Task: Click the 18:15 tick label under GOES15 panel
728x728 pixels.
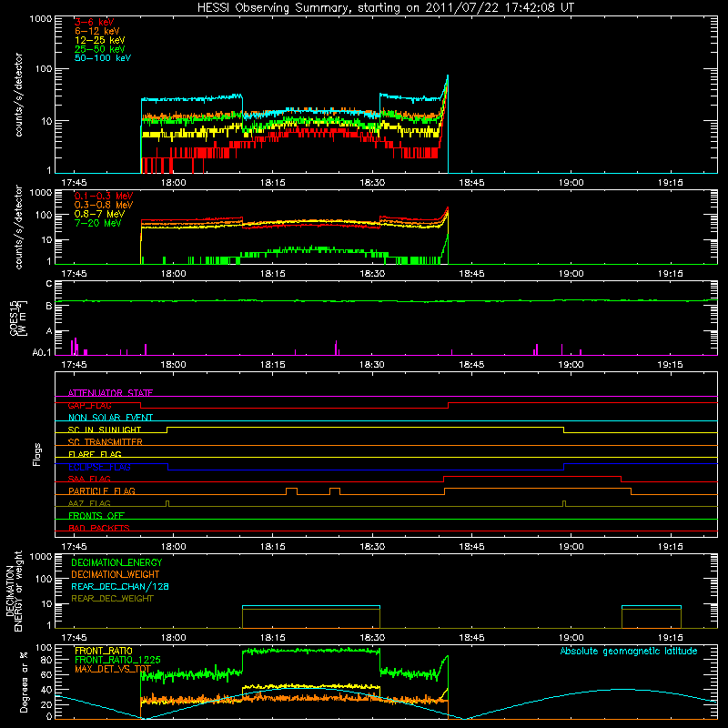Action: [x=272, y=365]
